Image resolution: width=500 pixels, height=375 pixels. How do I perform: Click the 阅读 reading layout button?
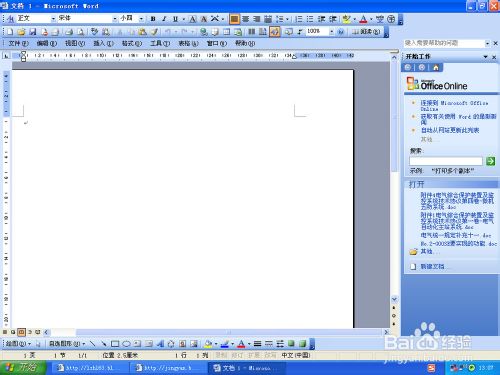click(x=366, y=32)
